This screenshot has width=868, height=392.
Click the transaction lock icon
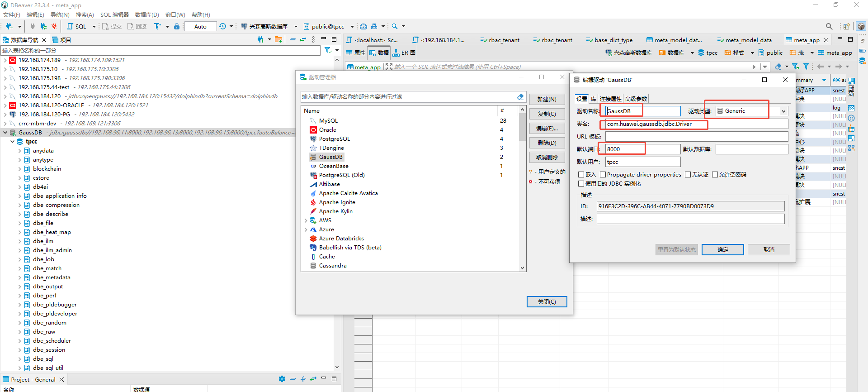pyautogui.click(x=177, y=26)
